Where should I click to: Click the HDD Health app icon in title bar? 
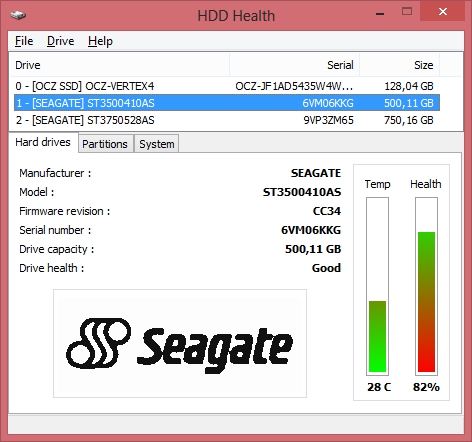(18, 15)
